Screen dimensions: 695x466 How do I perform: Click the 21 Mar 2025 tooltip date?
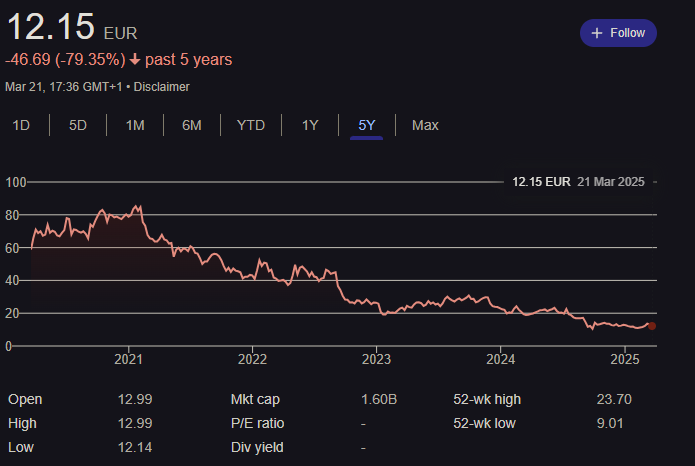(611, 182)
